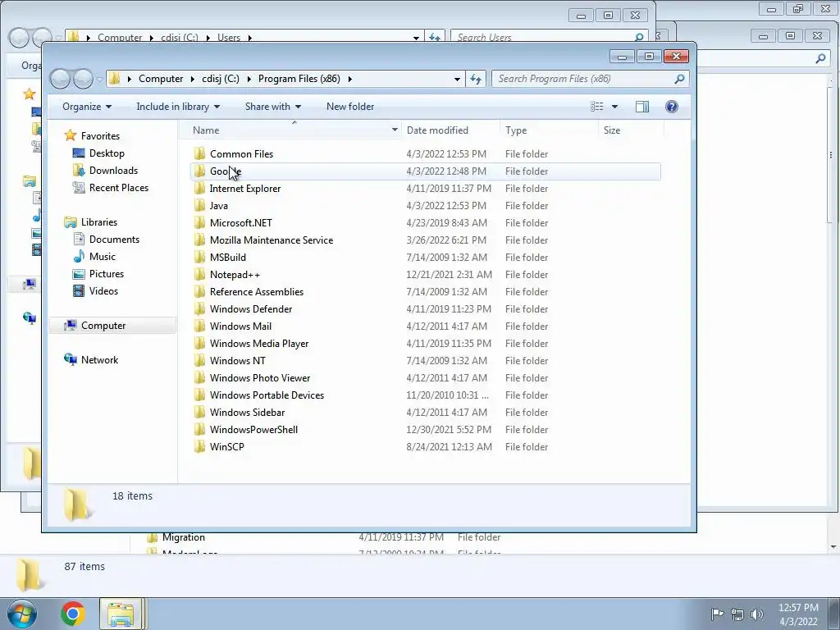
Task: Open the Include in library dropdown
Action: pos(178,107)
